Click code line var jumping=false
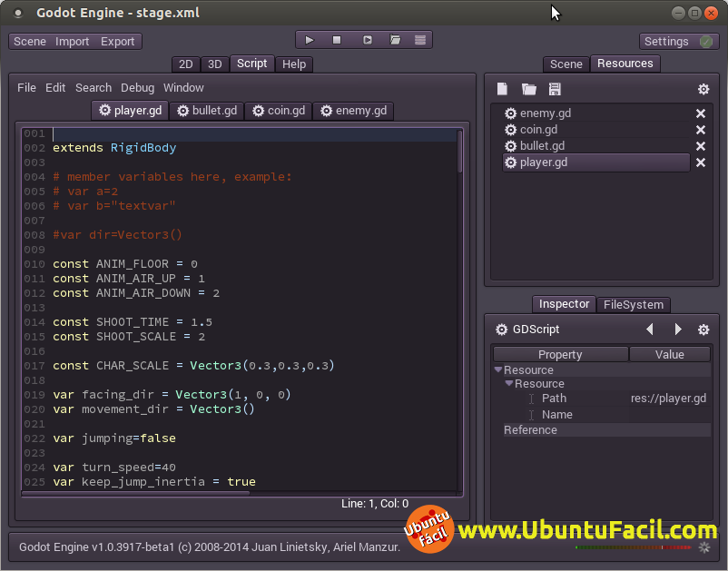 [114, 438]
